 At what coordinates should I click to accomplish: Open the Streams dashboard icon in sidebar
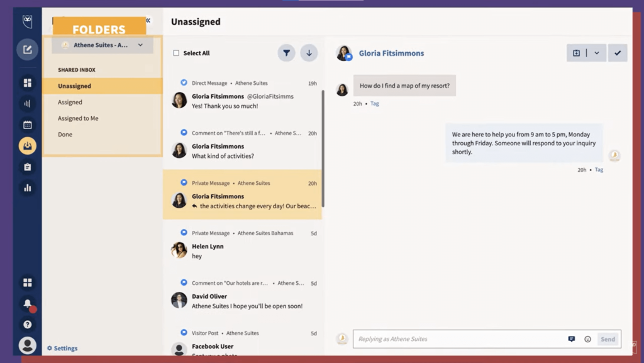[28, 83]
